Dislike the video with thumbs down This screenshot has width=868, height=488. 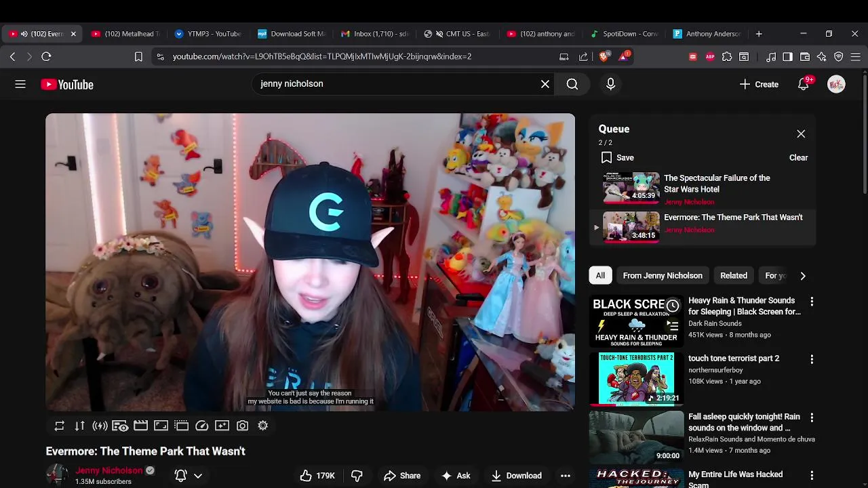point(357,476)
